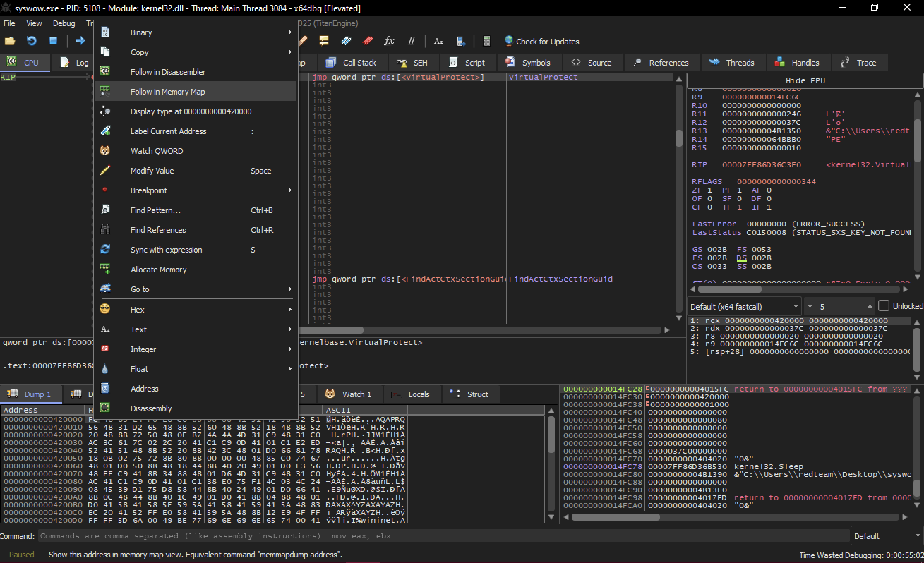Click the globe icon on Check for Updates
Screen dimensions: 924x563
509,41
